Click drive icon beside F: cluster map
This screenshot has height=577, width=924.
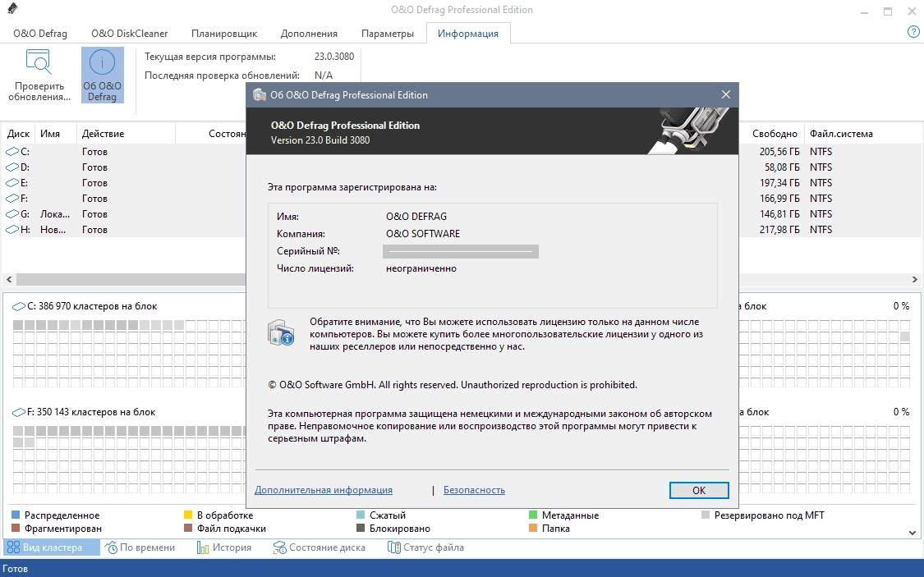[x=19, y=412]
